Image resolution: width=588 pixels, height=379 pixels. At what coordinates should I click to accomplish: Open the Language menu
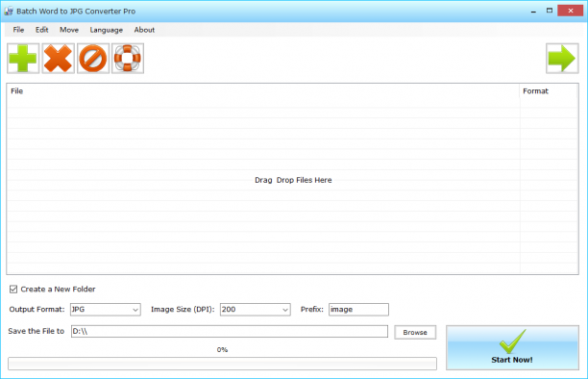click(106, 30)
